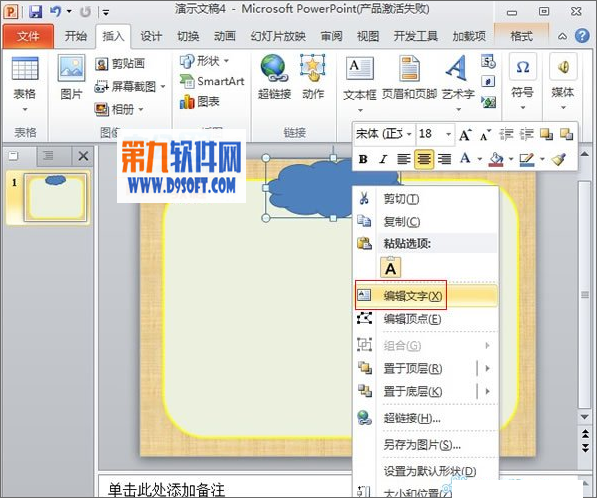The image size is (597, 498).
Task: Choose 复制(C) from context menu
Action: click(426, 222)
